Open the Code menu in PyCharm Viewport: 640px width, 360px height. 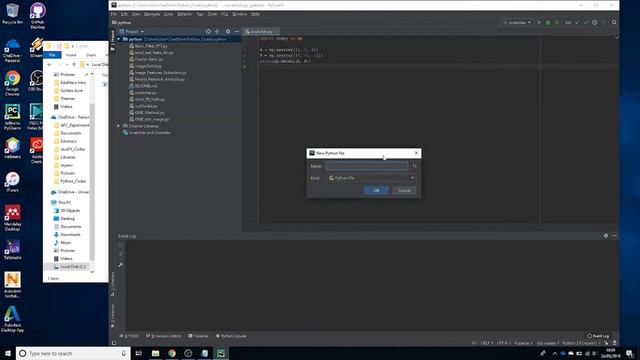tap(168, 14)
